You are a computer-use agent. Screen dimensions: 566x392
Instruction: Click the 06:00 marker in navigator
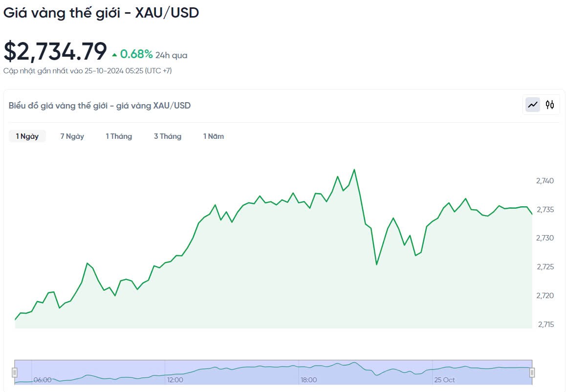43,380
